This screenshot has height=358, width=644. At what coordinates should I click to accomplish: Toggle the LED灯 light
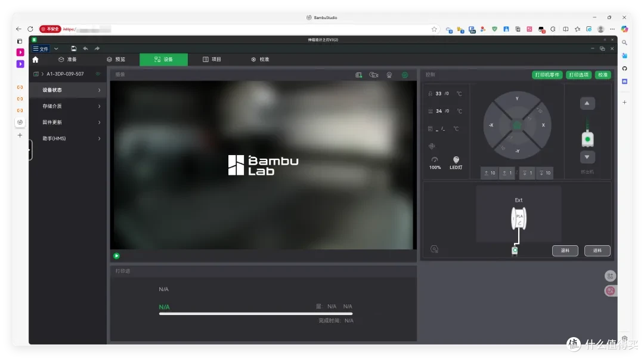(x=456, y=163)
